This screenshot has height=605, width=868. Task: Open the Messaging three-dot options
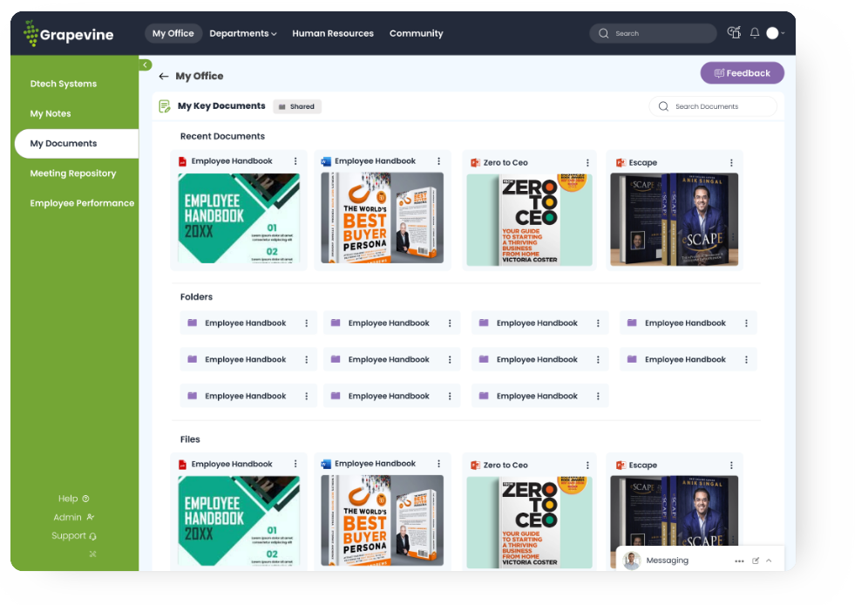point(739,561)
